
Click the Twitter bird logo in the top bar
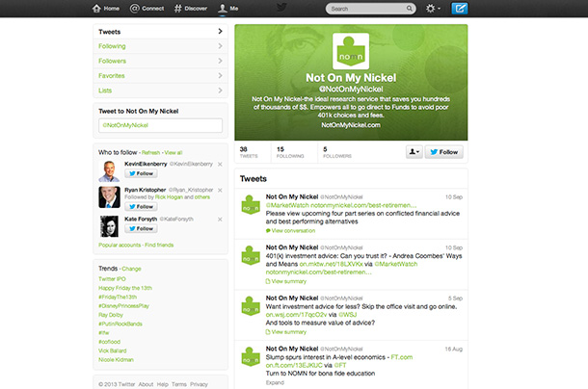281,9
